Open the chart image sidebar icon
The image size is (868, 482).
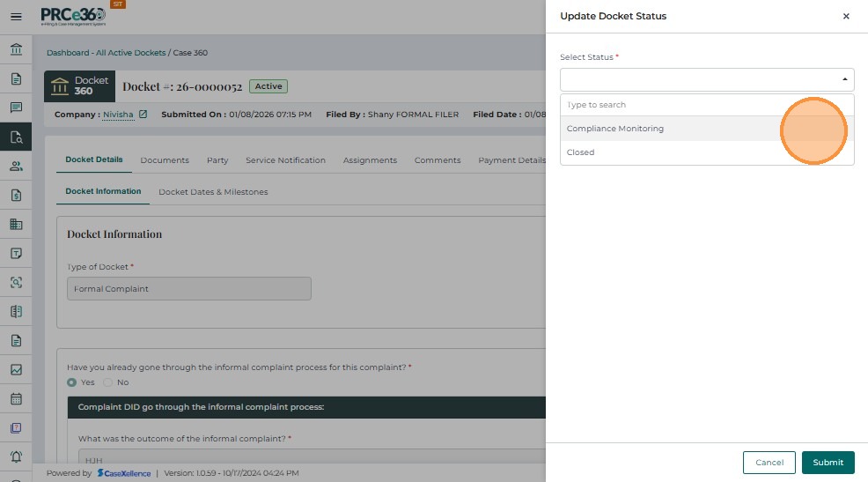point(16,370)
